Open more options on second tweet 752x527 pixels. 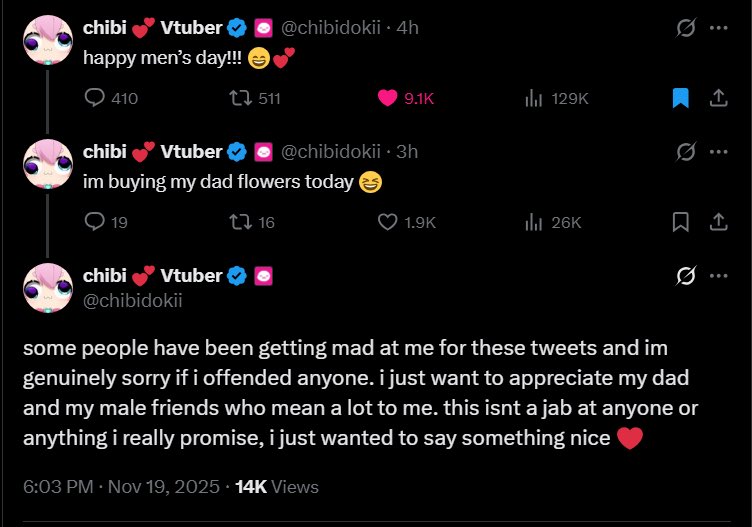pyautogui.click(x=717, y=152)
